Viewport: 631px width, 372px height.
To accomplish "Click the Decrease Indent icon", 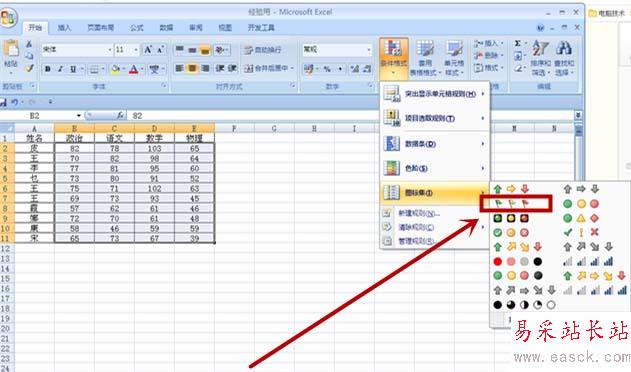I will click(x=220, y=68).
